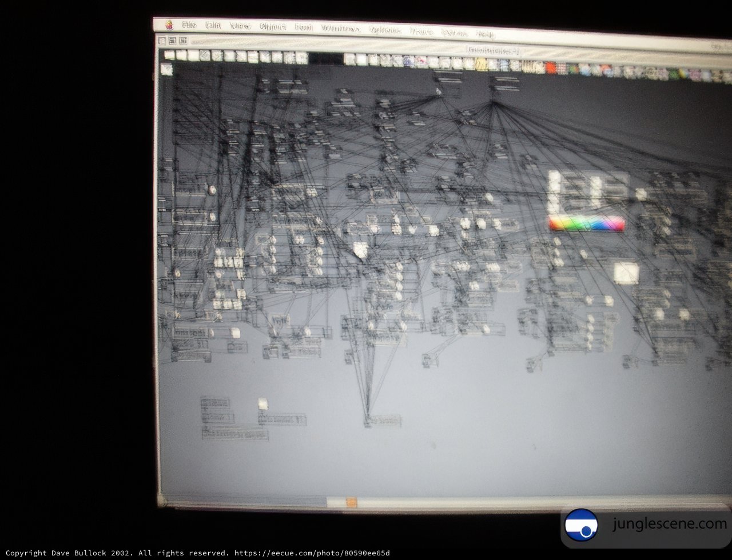Open the View menu
This screenshot has width=732, height=560.
point(240,26)
